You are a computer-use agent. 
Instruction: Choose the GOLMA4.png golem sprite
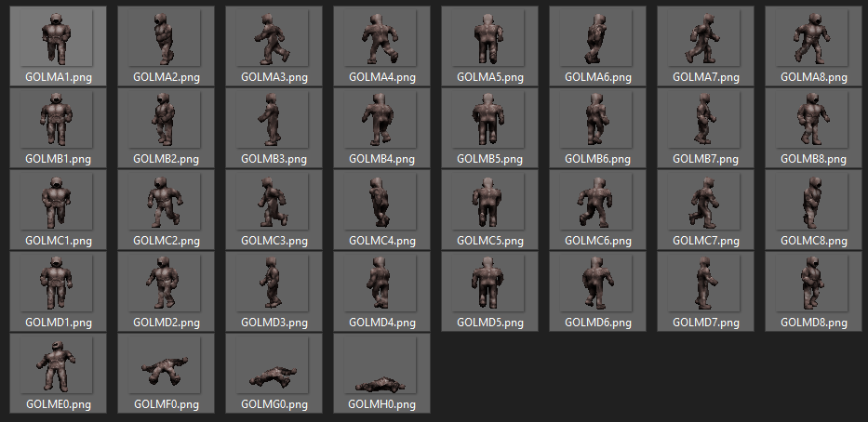pos(381,39)
